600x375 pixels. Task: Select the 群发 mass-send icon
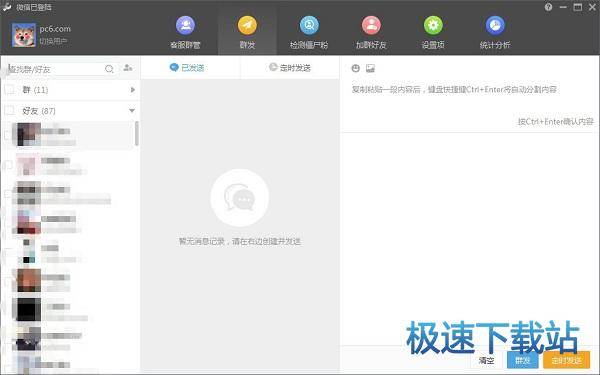(x=247, y=25)
